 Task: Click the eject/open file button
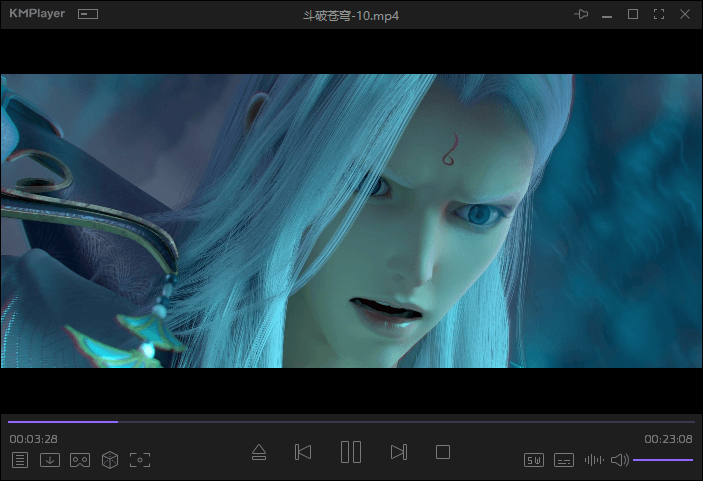[x=259, y=453]
